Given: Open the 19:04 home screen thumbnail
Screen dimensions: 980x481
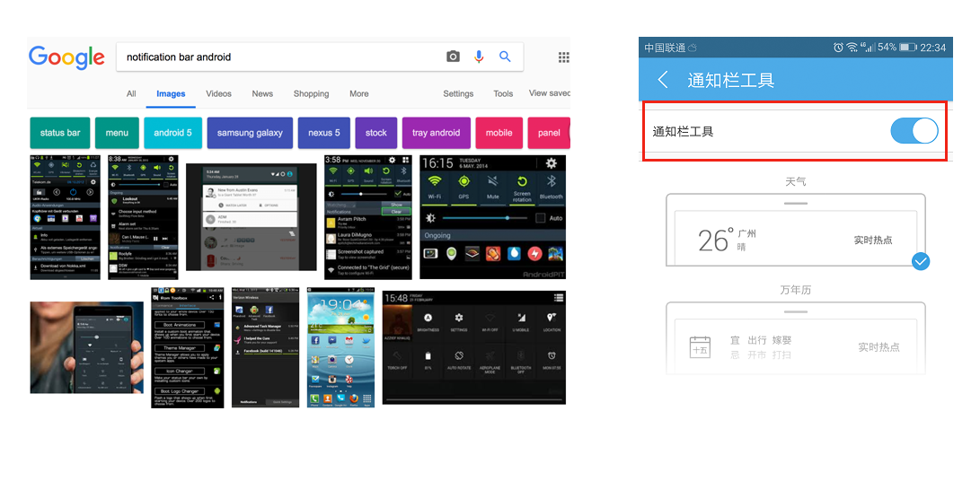Looking at the screenshot, I should point(340,347).
